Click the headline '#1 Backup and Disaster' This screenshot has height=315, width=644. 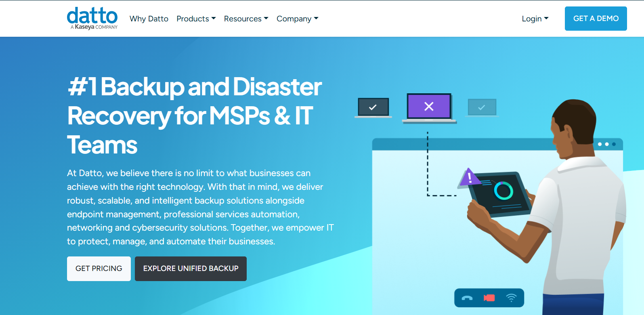[195, 86]
